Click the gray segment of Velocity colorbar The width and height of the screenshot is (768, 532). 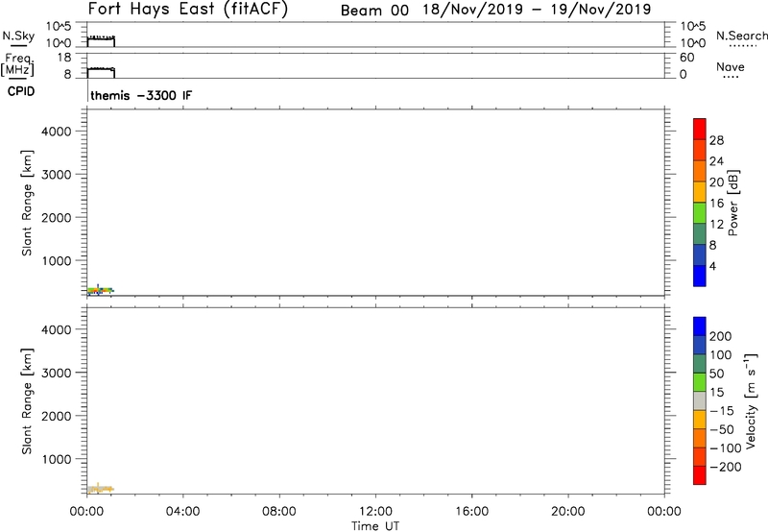(700, 400)
